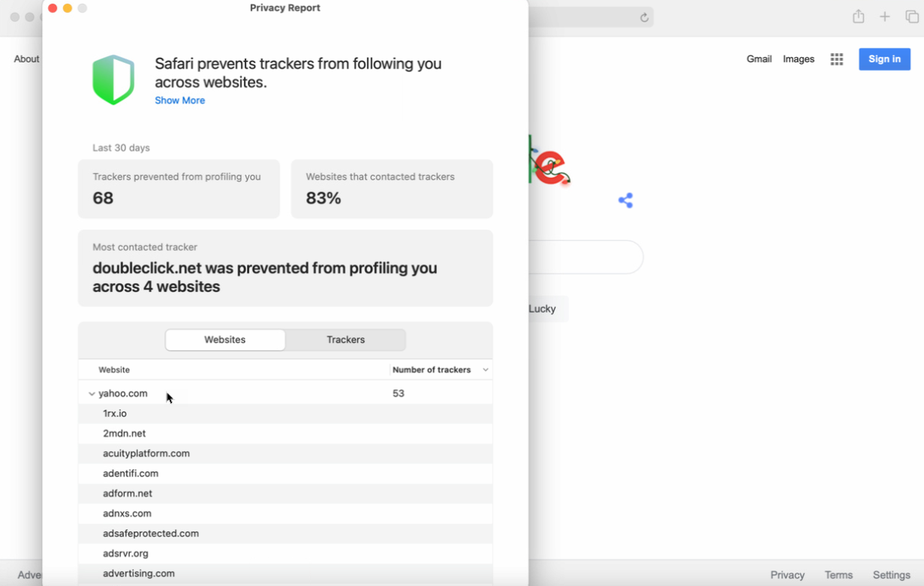Click the Website column header
The image size is (924, 586).
tap(114, 370)
